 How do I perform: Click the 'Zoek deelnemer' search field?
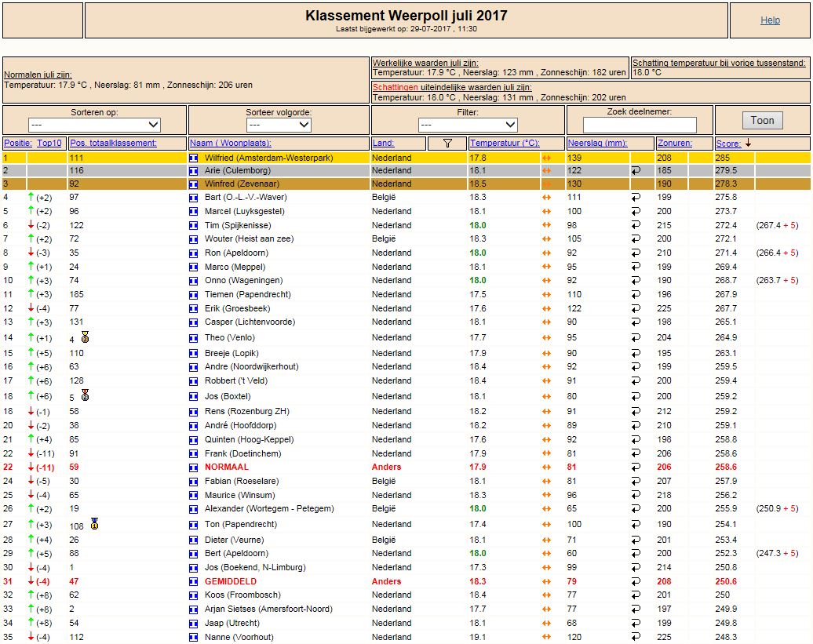click(x=640, y=125)
